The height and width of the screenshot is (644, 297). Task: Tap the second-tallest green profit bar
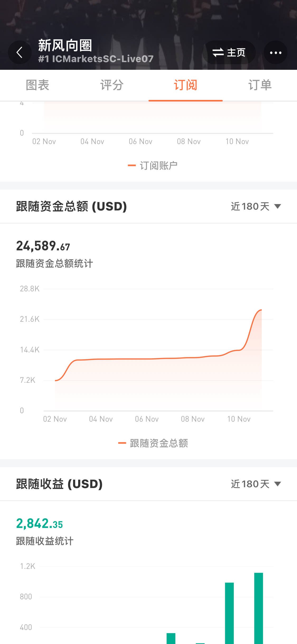tap(229, 613)
